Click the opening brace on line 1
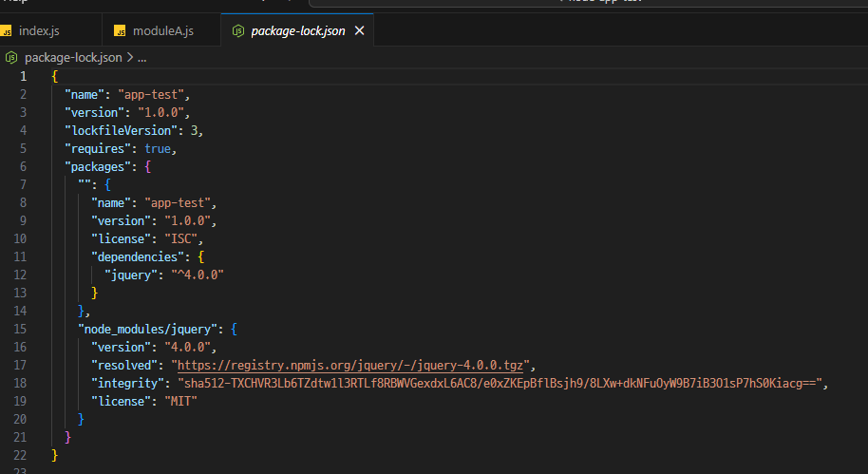 [54, 76]
